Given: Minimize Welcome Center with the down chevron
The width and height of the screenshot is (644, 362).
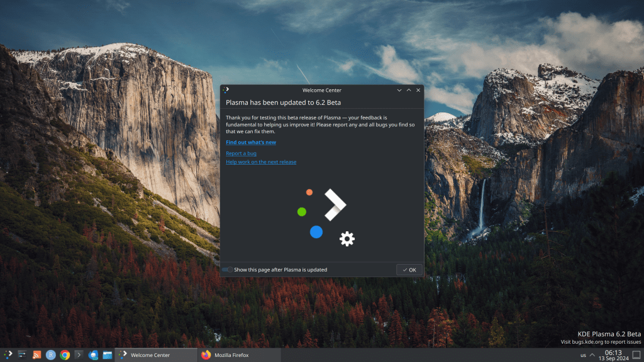Looking at the screenshot, I should [x=399, y=90].
